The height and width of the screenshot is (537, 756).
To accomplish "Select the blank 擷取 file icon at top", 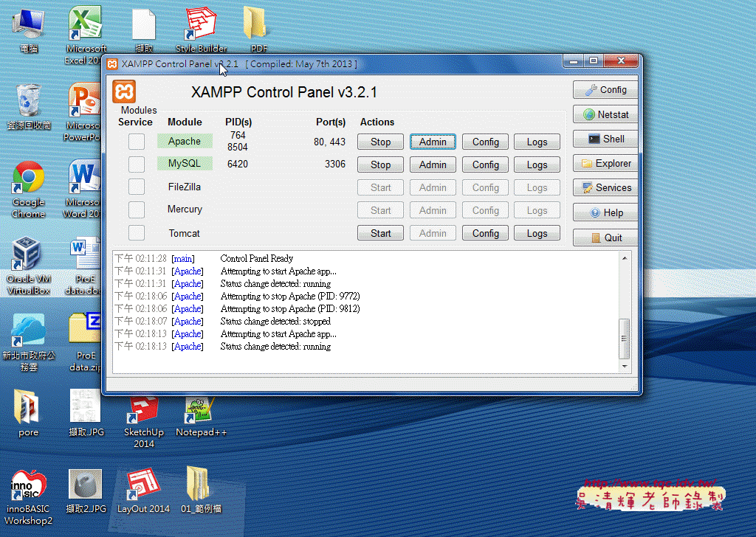I will click(x=144, y=30).
